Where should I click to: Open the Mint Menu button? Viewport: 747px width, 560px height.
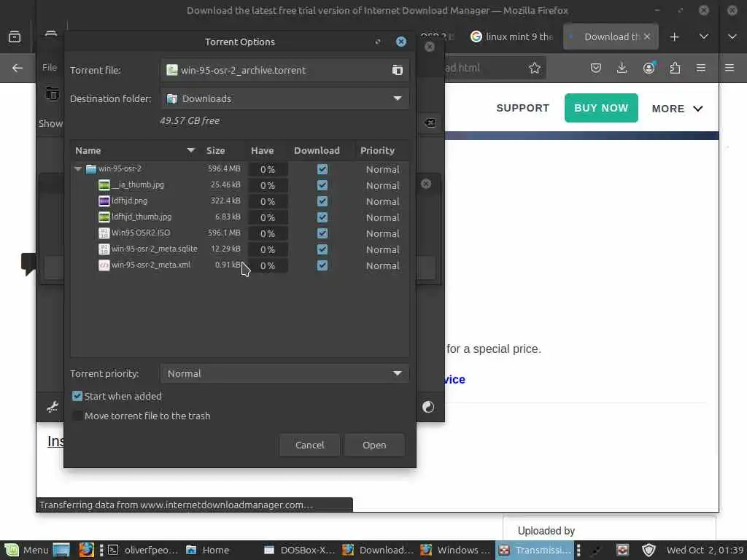(26, 550)
